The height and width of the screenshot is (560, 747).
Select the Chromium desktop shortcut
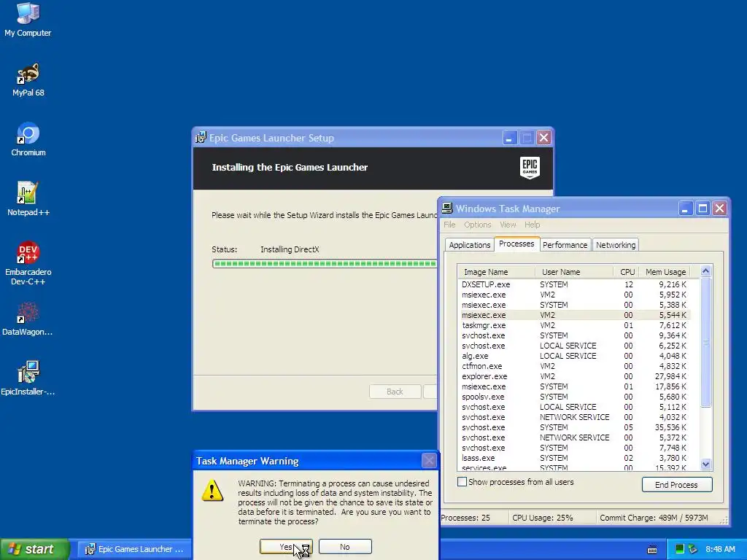(28, 139)
